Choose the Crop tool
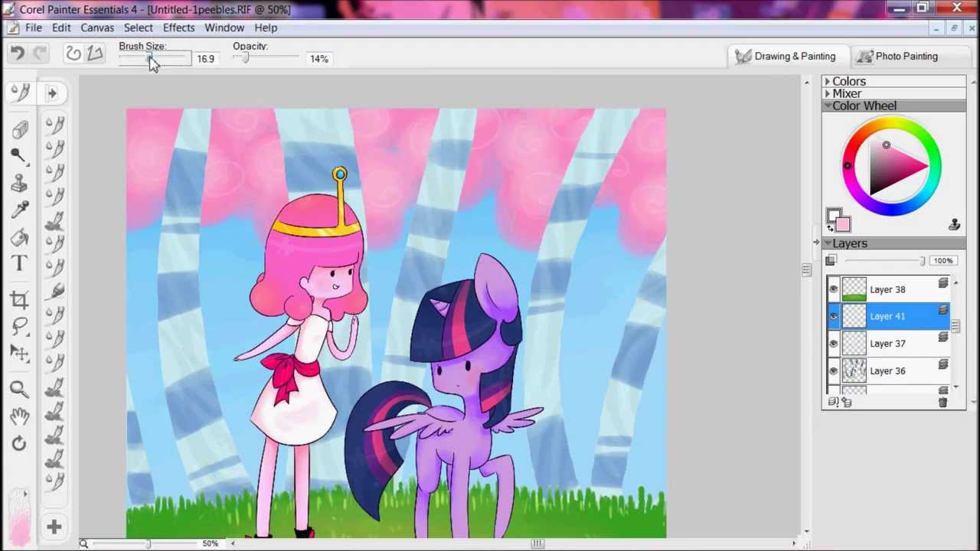The width and height of the screenshot is (980, 551). [19, 299]
